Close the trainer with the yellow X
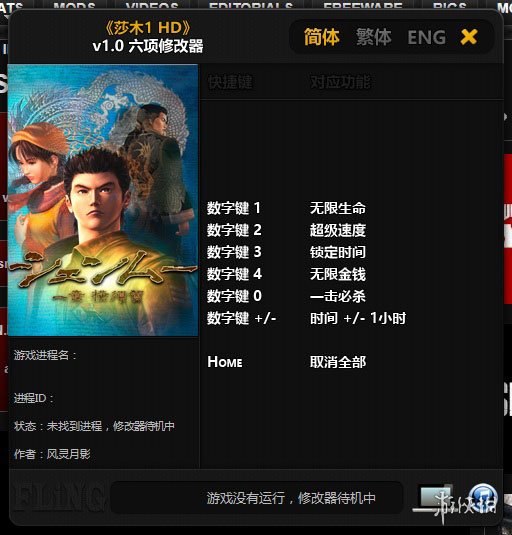 pyautogui.click(x=469, y=37)
